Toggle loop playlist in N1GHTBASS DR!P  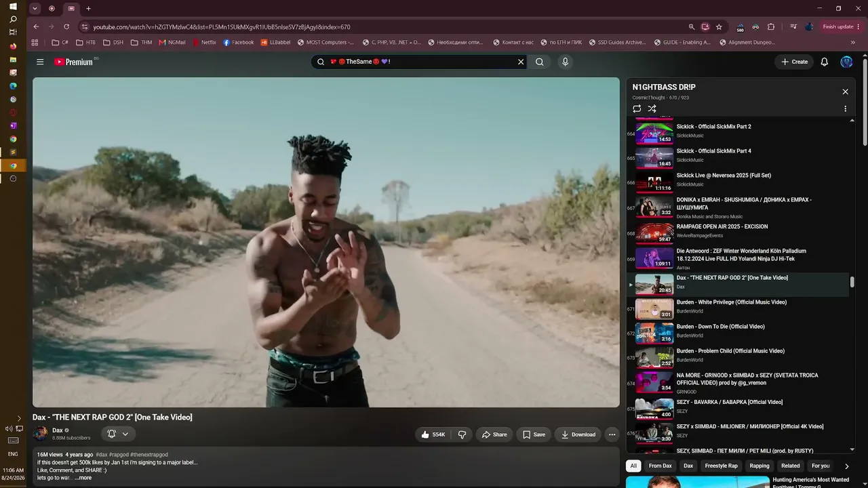[637, 108]
